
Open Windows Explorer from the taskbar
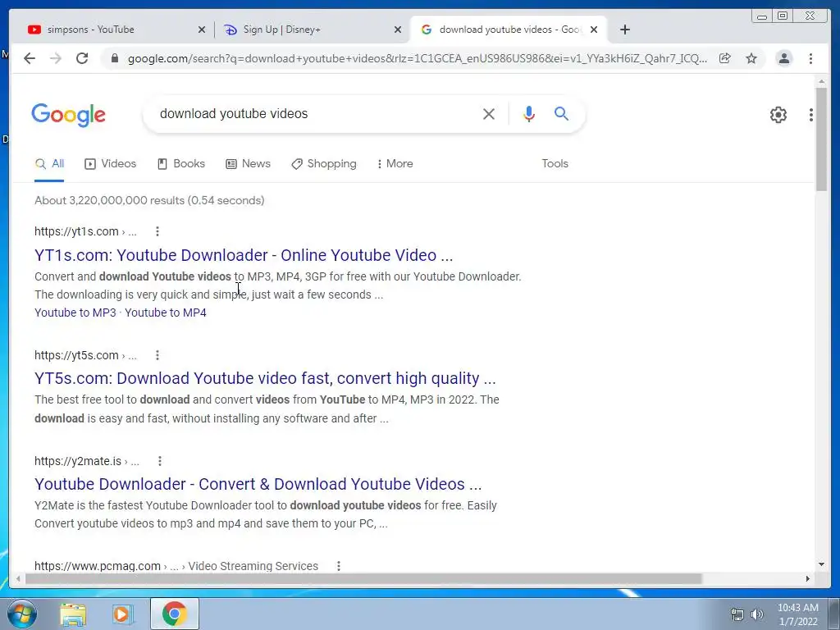tap(73, 614)
